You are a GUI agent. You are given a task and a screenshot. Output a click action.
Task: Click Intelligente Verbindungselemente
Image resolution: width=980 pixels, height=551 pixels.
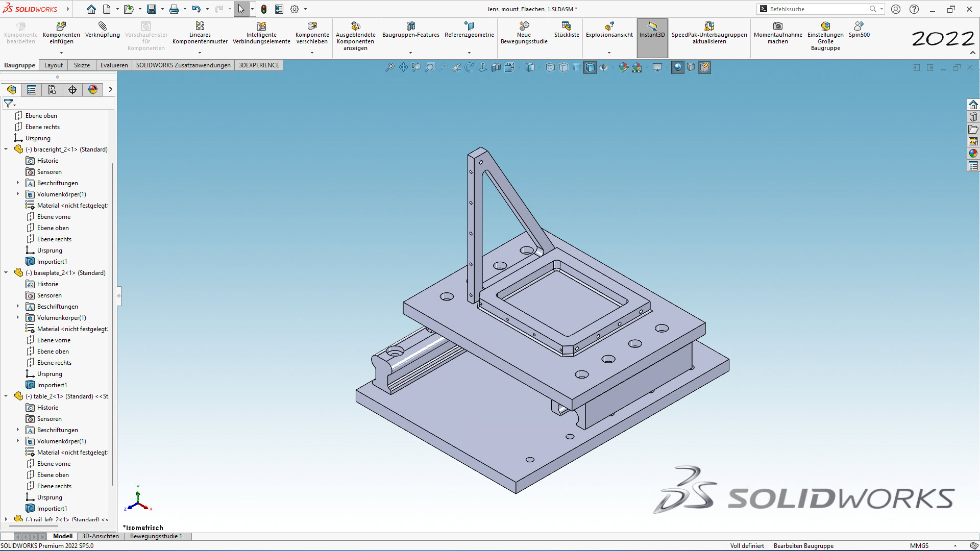(x=261, y=33)
